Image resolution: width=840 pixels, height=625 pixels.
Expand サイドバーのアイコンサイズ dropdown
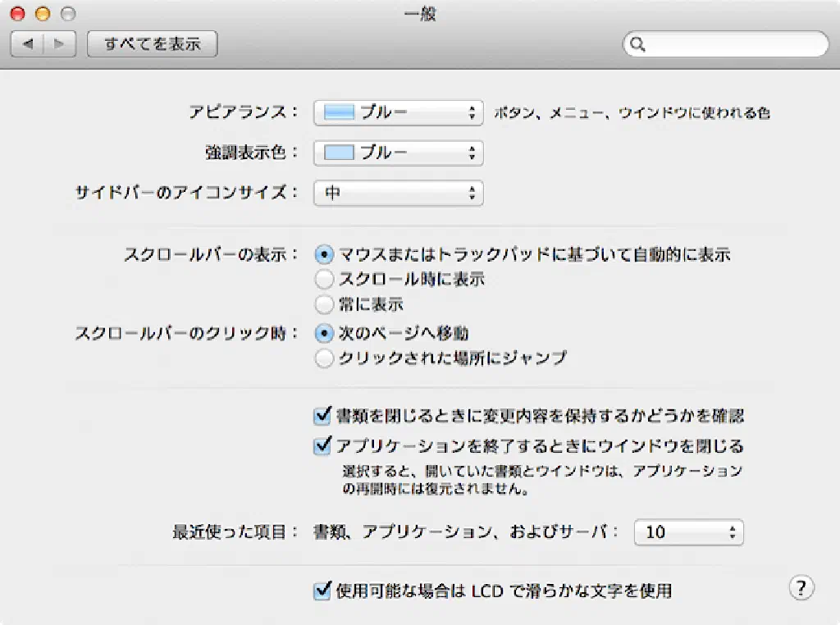point(398,194)
